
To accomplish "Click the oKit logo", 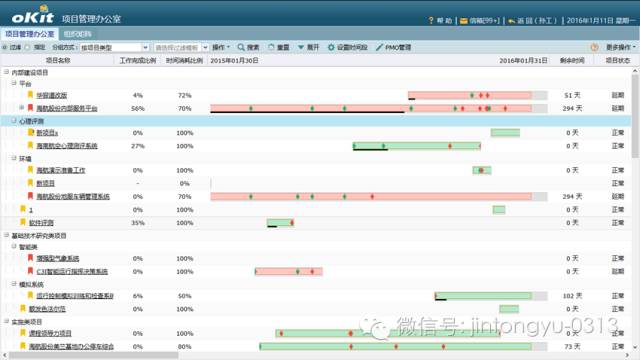I will 33,16.
